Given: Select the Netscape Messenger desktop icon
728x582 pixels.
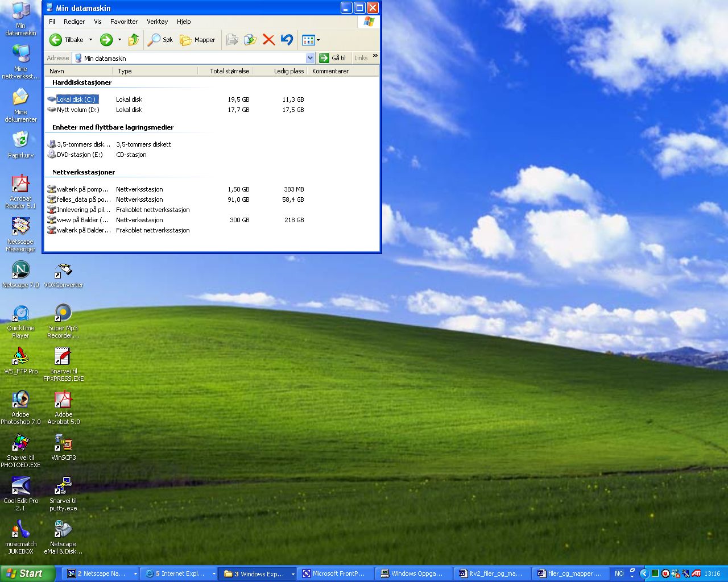Looking at the screenshot, I should 21,235.
